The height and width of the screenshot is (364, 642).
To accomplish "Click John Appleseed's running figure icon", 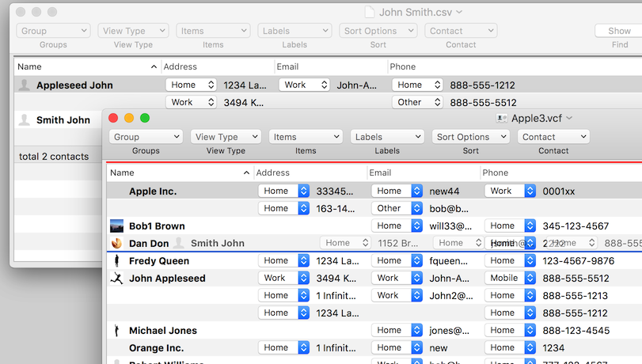I will tap(116, 279).
